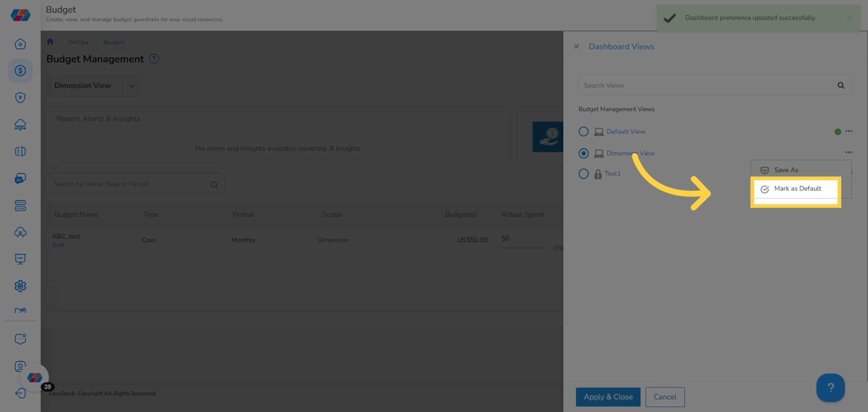This screenshot has height=412, width=868.
Task: Click the ABC_test actual spend progress bar
Action: coord(524,248)
